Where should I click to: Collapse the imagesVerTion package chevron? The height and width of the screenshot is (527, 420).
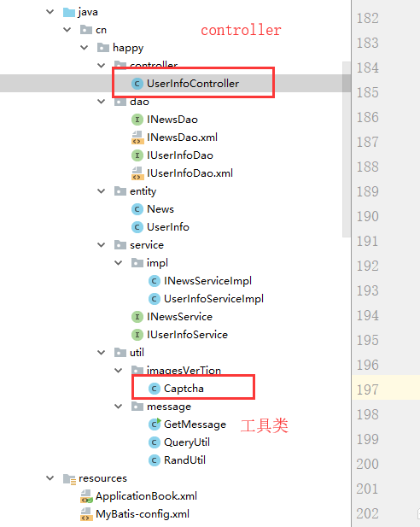pos(119,370)
